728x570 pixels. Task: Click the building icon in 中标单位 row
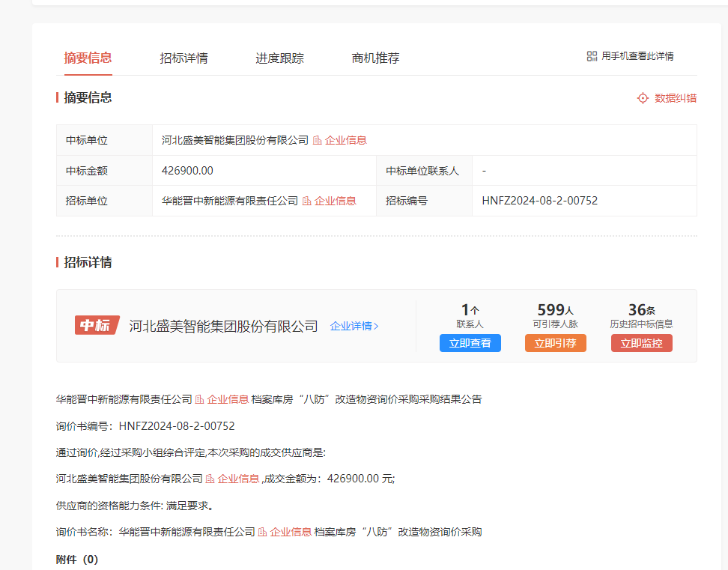pos(317,140)
